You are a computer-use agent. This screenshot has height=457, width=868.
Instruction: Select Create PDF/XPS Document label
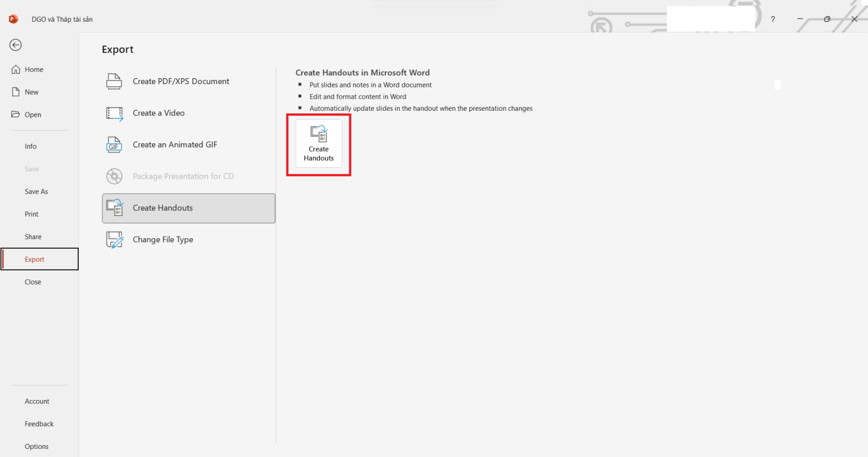(x=181, y=81)
